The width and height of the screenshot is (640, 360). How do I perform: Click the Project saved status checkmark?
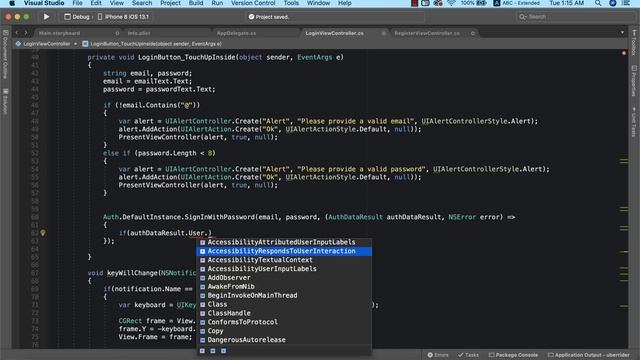251,17
